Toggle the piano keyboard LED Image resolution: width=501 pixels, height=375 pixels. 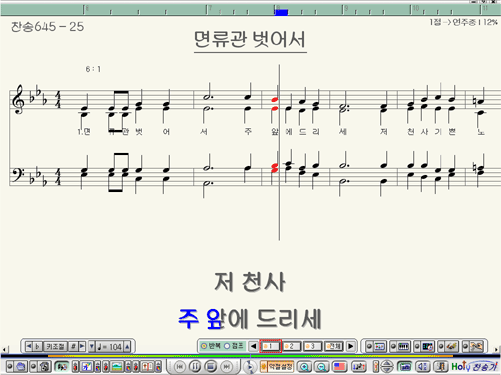pyautogui.click(x=393, y=346)
